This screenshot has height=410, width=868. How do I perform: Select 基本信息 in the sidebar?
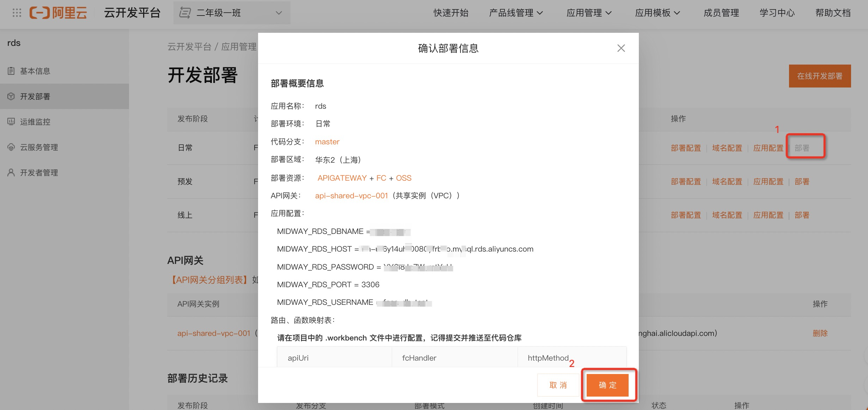[65, 71]
